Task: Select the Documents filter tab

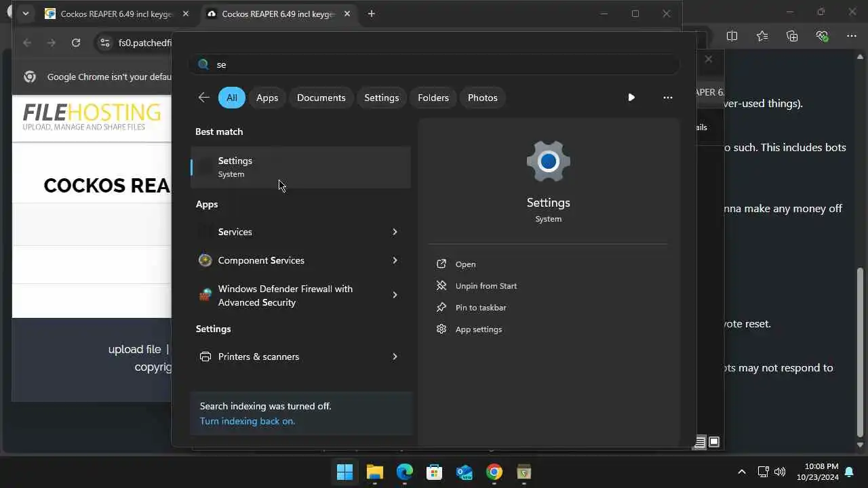Action: coord(321,98)
